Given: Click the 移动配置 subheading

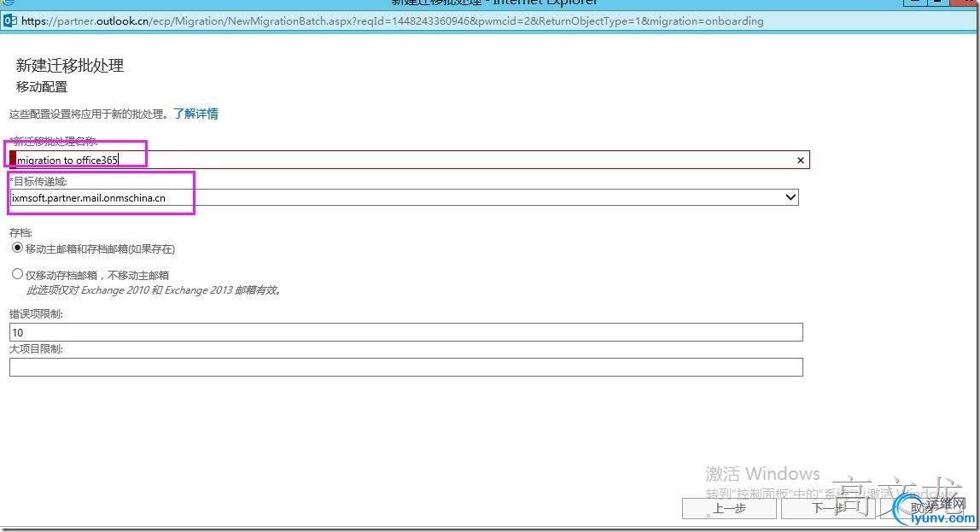Looking at the screenshot, I should 41,87.
